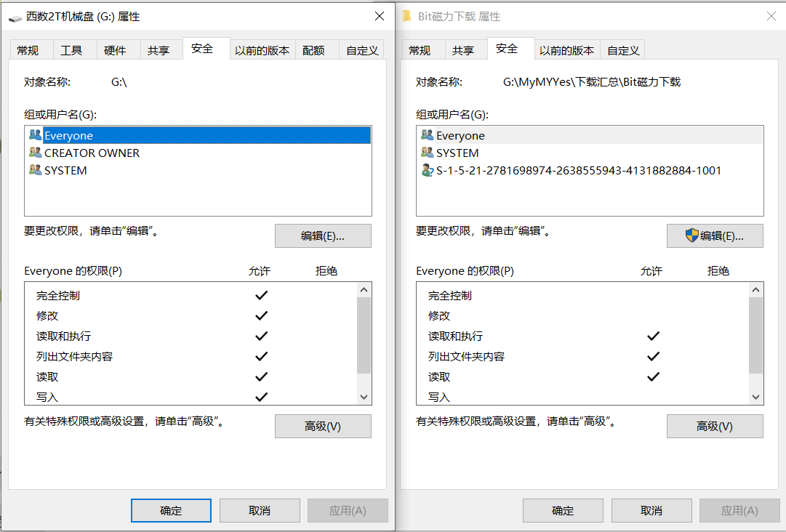The width and height of the screenshot is (786, 532).
Task: Click scrollbar thumb in Bit磁力下载 permissions list
Action: [756, 335]
